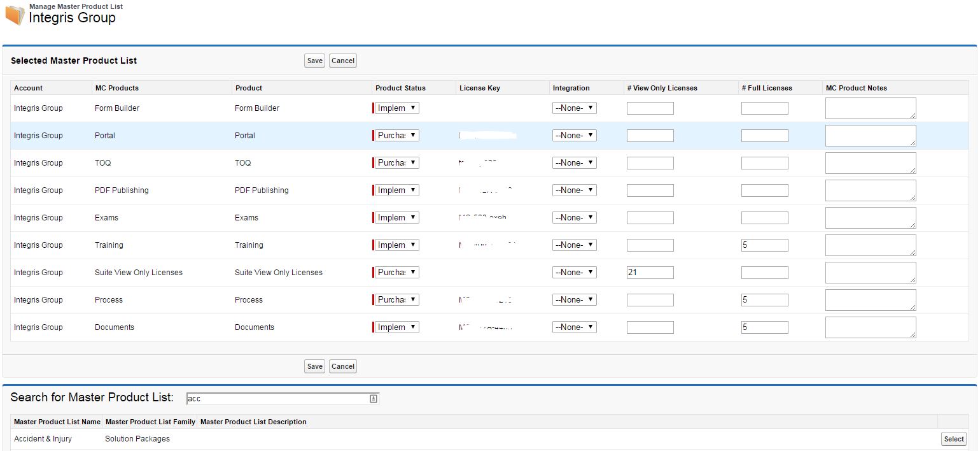Click Full Licenses field for Process row
The image size is (980, 451).
click(764, 300)
